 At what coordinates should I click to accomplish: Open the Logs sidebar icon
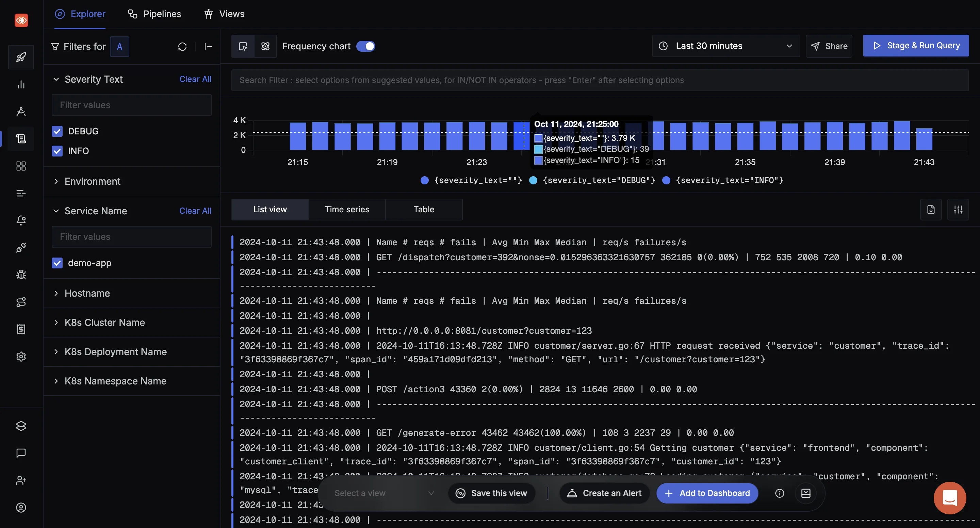(21, 139)
